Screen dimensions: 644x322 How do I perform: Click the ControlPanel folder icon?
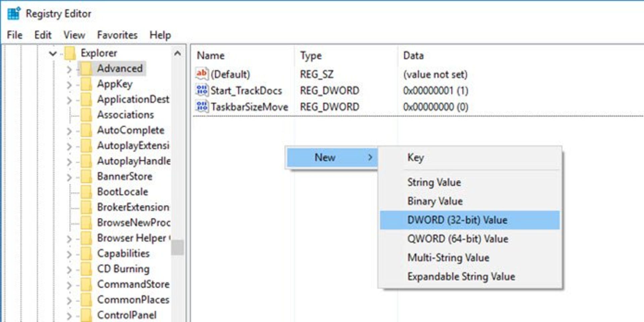[86, 315]
